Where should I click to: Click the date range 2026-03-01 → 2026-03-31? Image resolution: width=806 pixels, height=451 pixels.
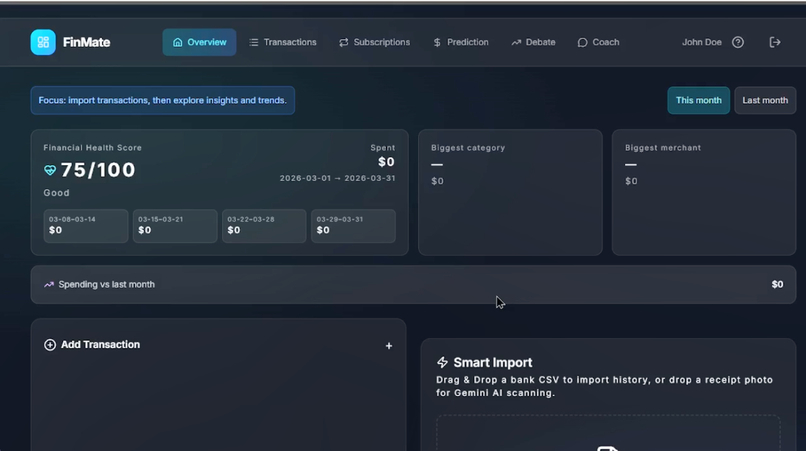pyautogui.click(x=337, y=178)
